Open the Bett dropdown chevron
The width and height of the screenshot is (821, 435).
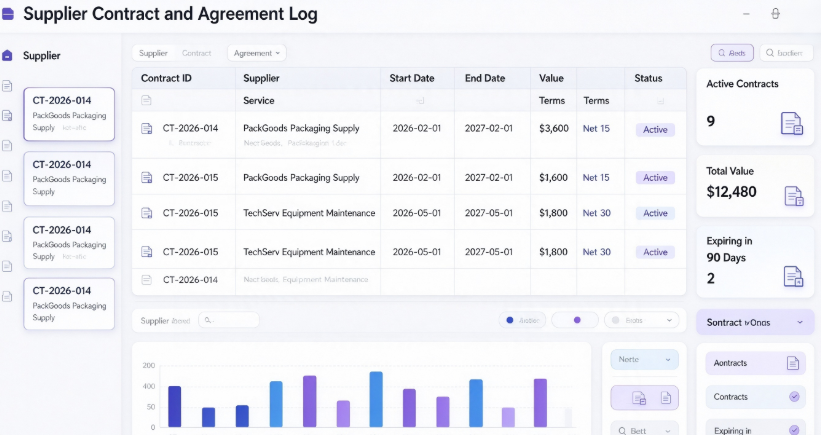click(668, 431)
